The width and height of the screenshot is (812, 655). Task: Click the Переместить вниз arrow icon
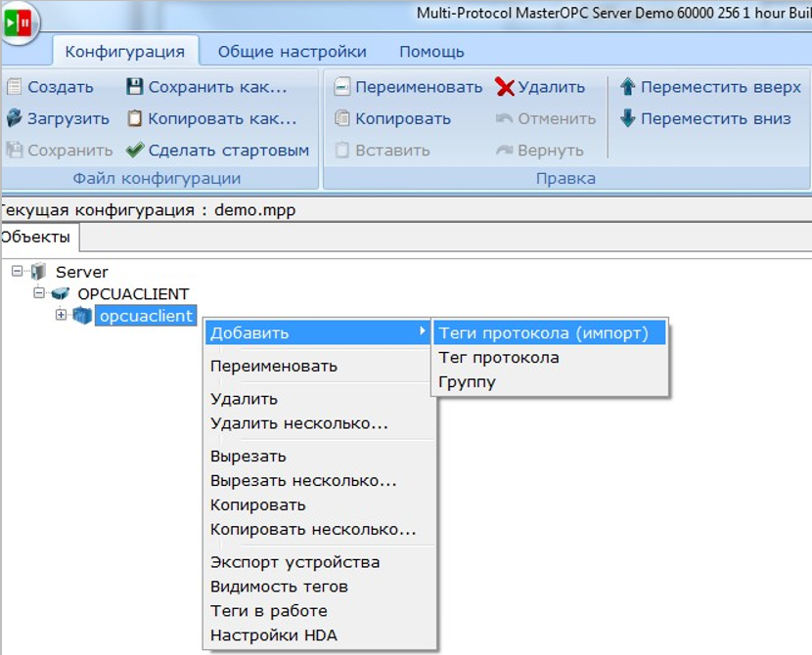(x=628, y=119)
